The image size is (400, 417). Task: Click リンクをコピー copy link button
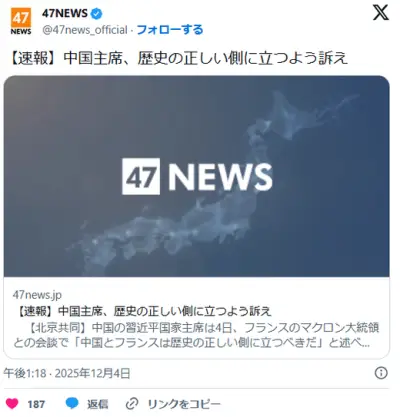click(x=184, y=404)
